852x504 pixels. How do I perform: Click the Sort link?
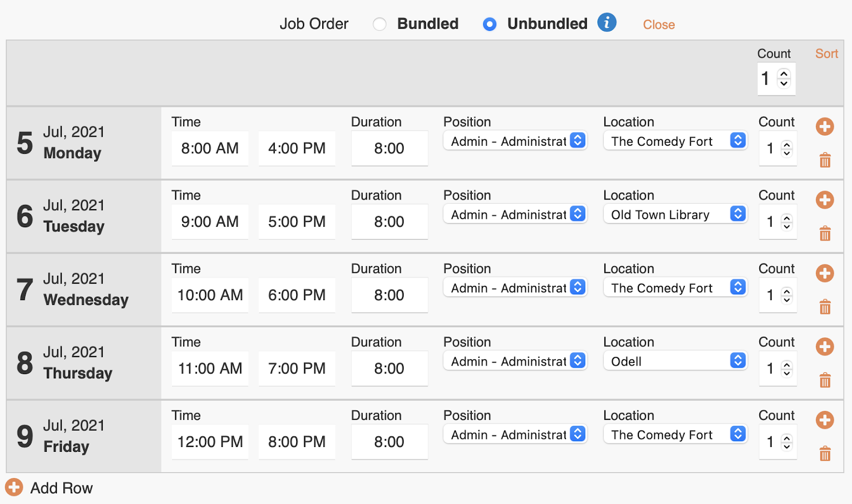pos(826,53)
